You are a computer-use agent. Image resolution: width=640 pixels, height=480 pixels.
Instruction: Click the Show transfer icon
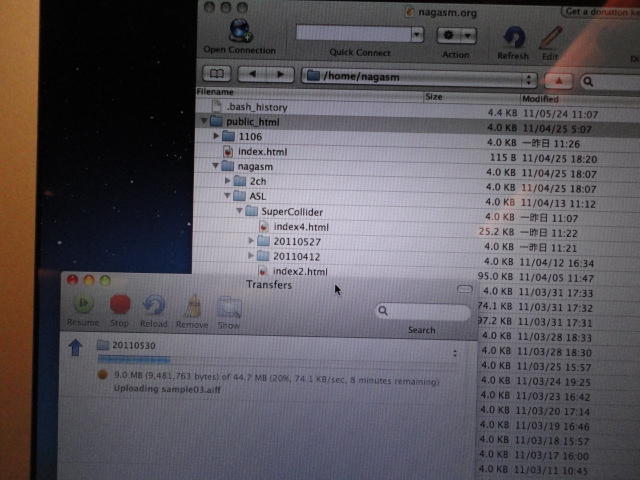point(229,307)
